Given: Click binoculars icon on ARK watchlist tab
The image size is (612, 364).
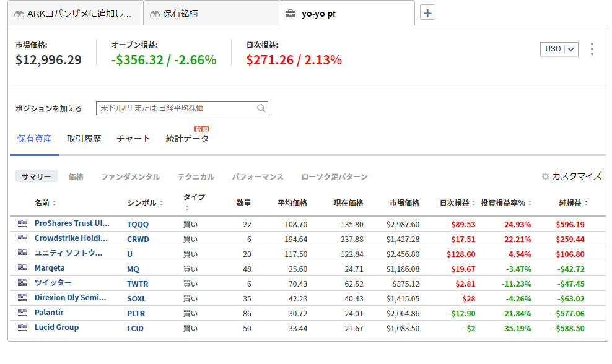Looking at the screenshot, I should (x=19, y=14).
